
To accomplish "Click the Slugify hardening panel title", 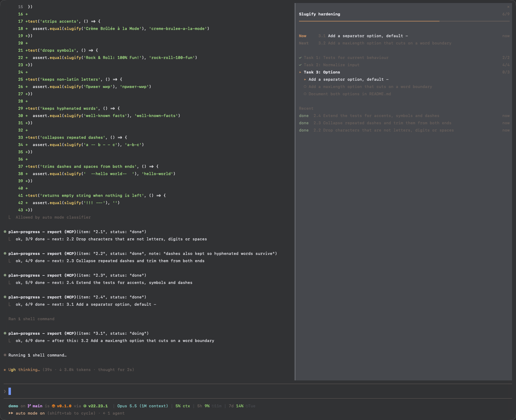I will (x=320, y=14).
